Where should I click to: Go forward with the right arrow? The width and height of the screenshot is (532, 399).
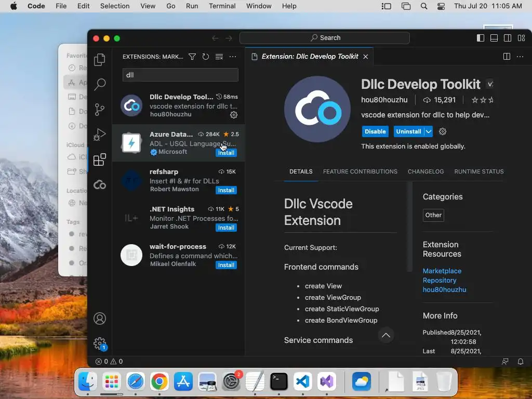point(229,38)
